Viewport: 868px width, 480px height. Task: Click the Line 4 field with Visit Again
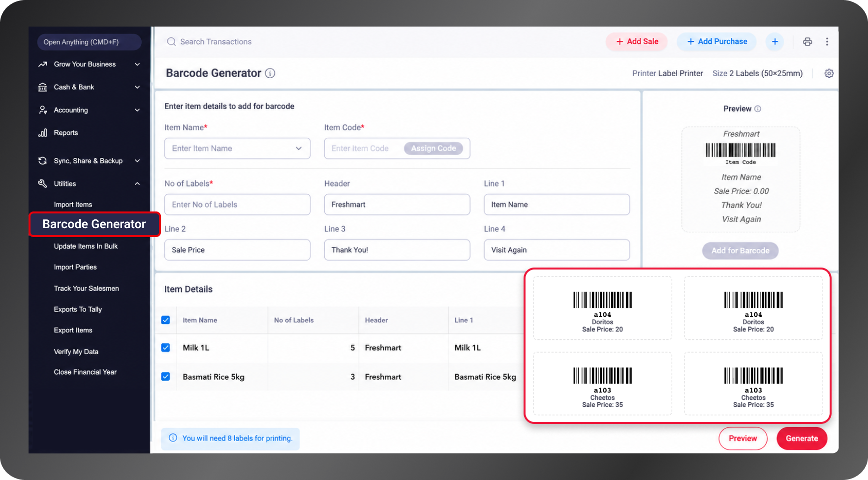[x=557, y=250]
